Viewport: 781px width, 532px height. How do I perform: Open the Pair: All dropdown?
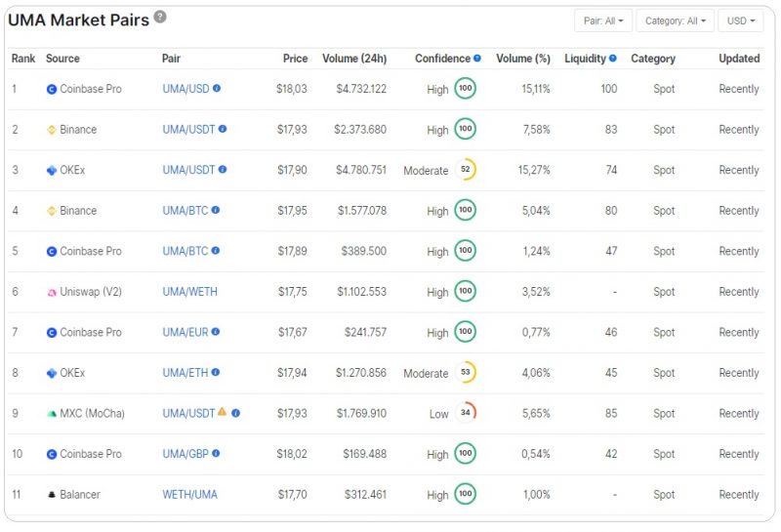[603, 20]
